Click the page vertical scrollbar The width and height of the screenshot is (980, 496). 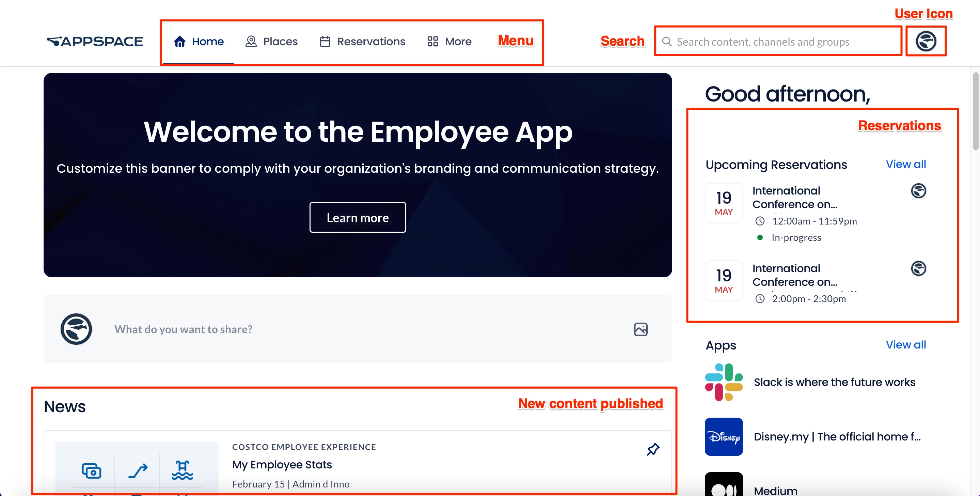pyautogui.click(x=976, y=111)
